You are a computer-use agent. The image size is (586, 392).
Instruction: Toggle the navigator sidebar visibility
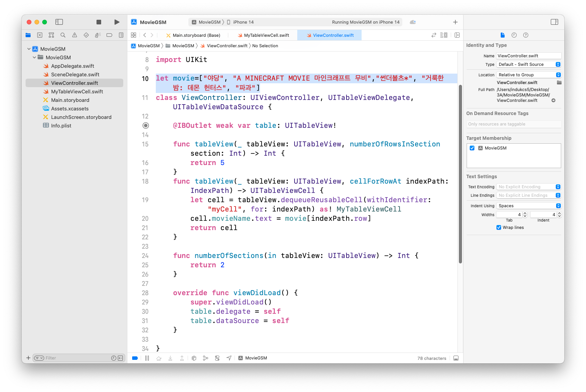click(x=59, y=22)
